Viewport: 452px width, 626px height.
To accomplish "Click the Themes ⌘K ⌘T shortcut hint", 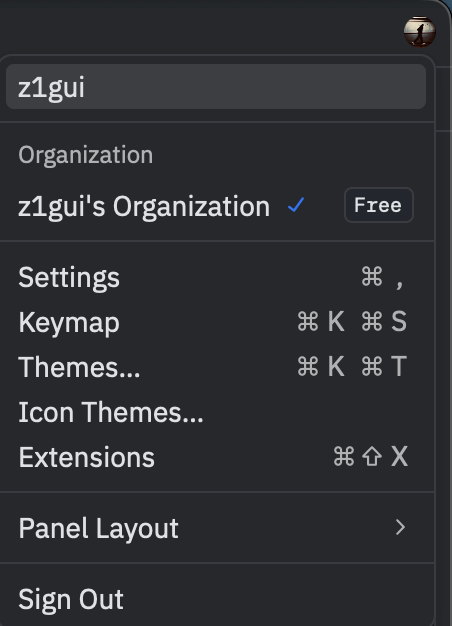I will 352,366.
